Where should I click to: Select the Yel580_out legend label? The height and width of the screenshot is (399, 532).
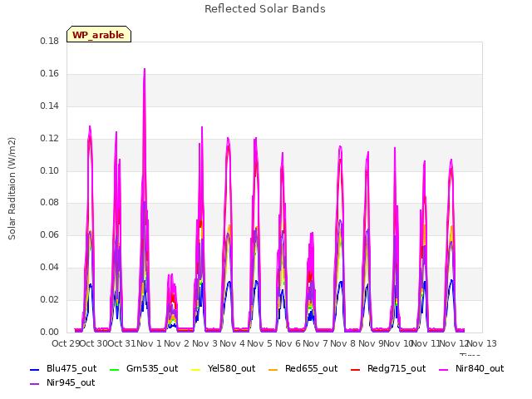pyautogui.click(x=231, y=368)
